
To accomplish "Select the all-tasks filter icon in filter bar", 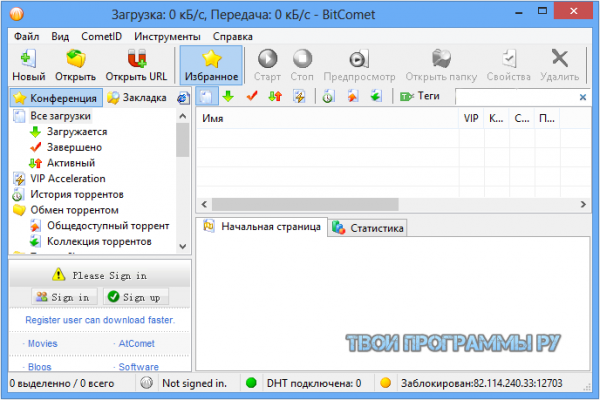I will [x=207, y=96].
